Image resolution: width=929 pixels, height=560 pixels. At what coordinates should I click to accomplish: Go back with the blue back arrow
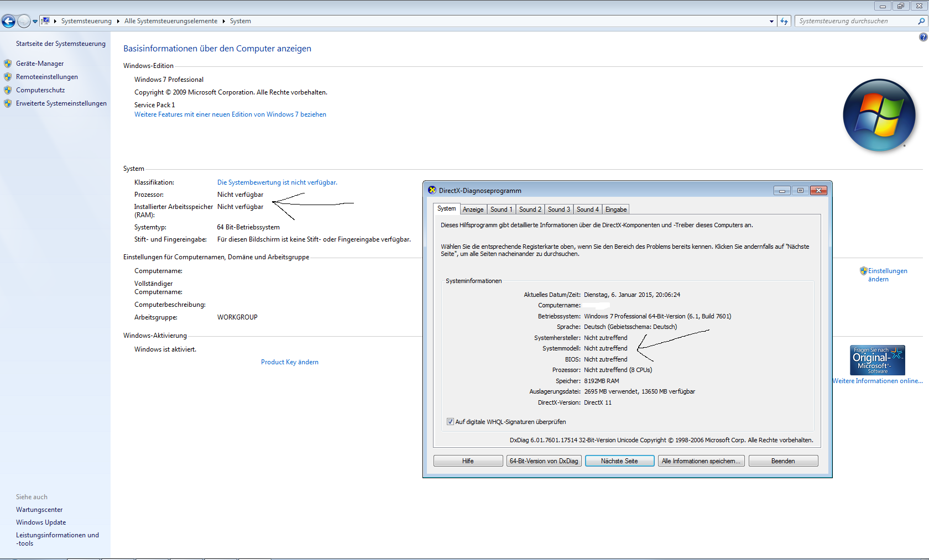pos(8,21)
